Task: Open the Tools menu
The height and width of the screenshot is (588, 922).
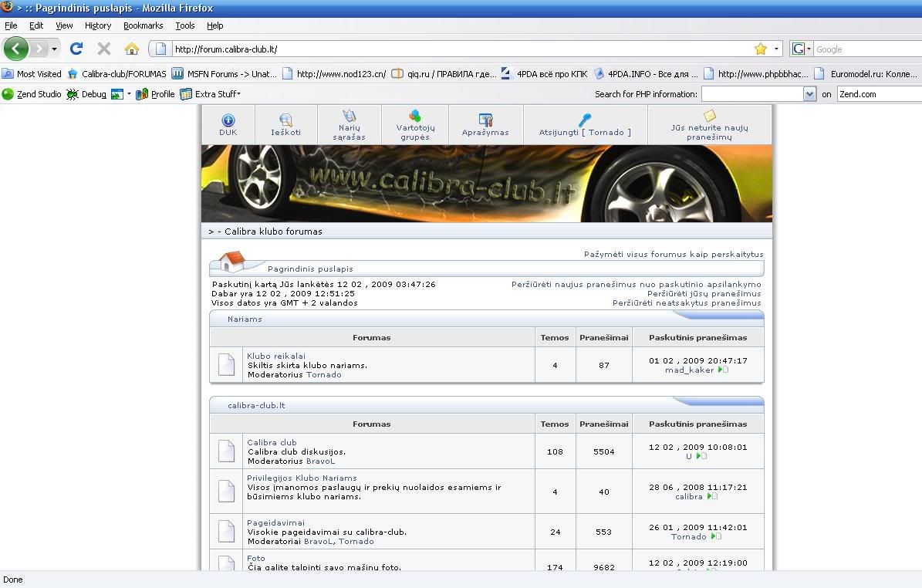Action: [184, 25]
